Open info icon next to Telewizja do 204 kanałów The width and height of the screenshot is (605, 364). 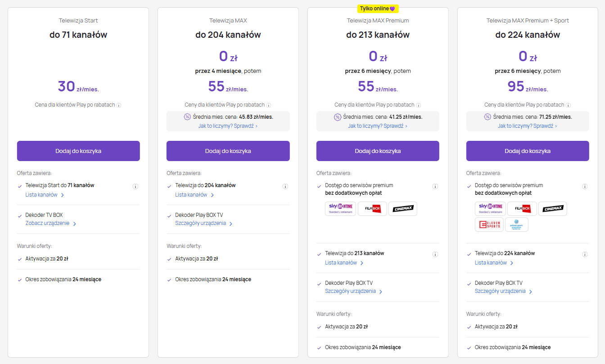pos(285,186)
